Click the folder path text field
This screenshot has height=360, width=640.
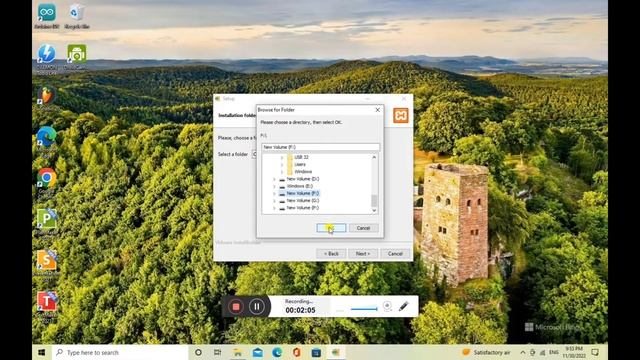coord(320,147)
